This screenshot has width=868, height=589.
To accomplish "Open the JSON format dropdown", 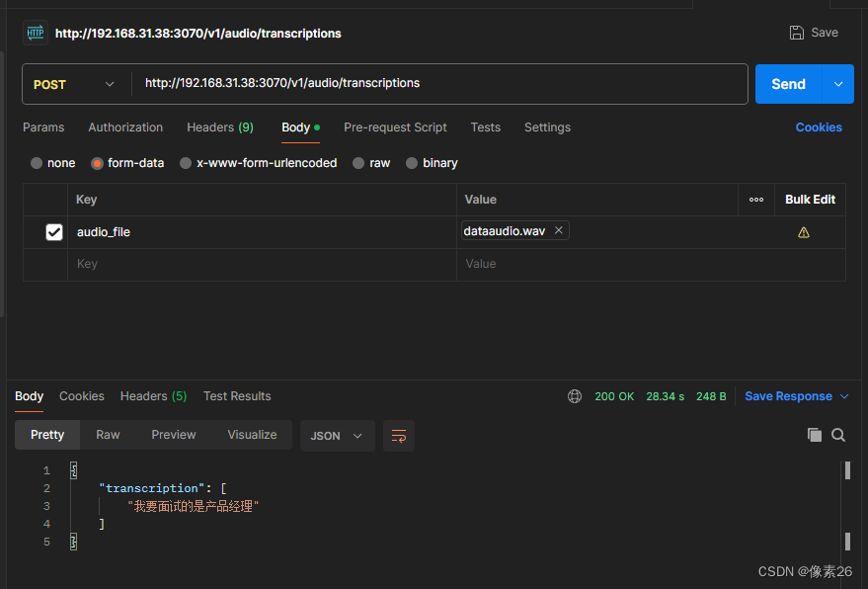I will pyautogui.click(x=337, y=436).
